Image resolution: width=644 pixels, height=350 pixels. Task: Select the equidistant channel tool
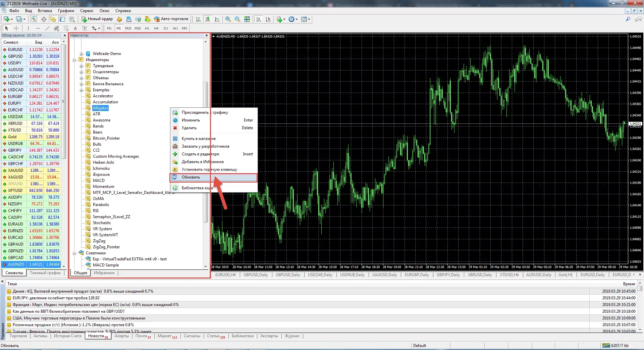56,28
